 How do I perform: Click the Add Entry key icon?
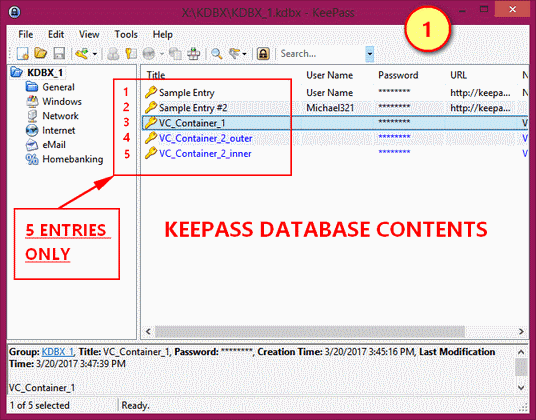tap(82, 54)
